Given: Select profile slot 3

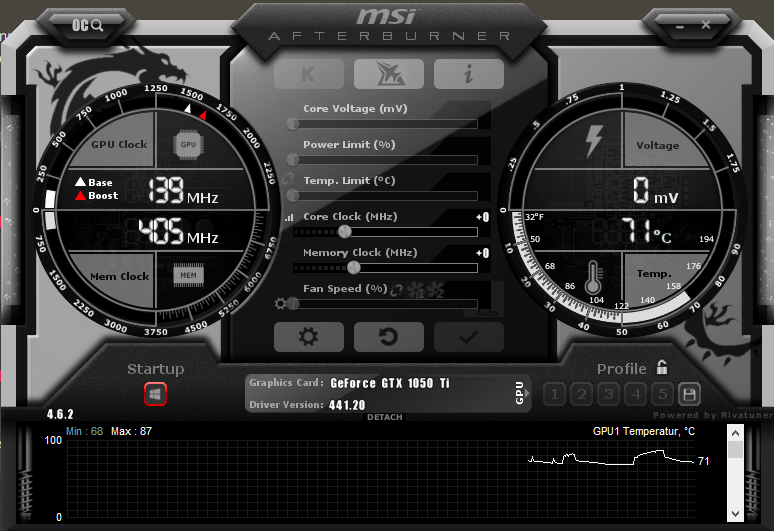Looking at the screenshot, I should 609,394.
